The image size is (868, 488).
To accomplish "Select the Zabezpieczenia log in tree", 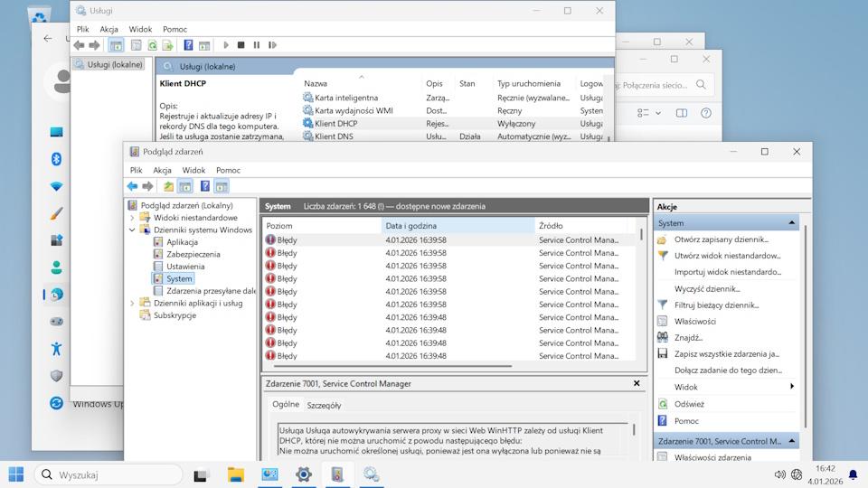I will pos(193,255).
